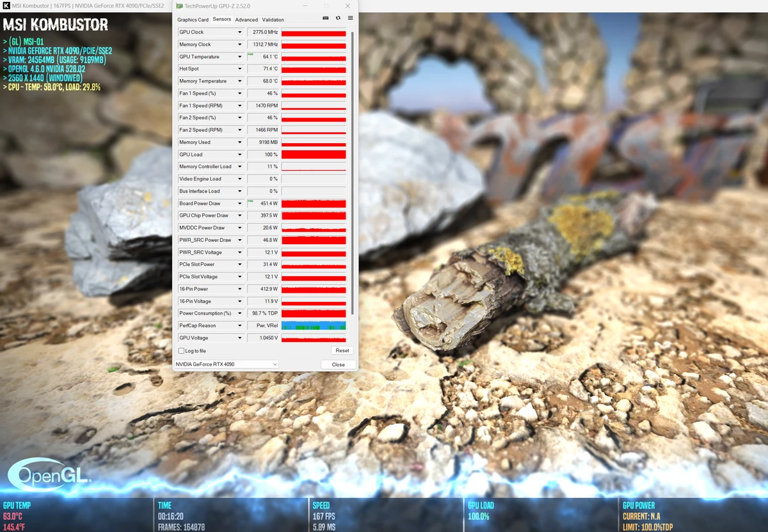Image resolution: width=768 pixels, height=532 pixels.
Task: Click the PerfCap Reason value Pwr, VRel
Action: 263,325
